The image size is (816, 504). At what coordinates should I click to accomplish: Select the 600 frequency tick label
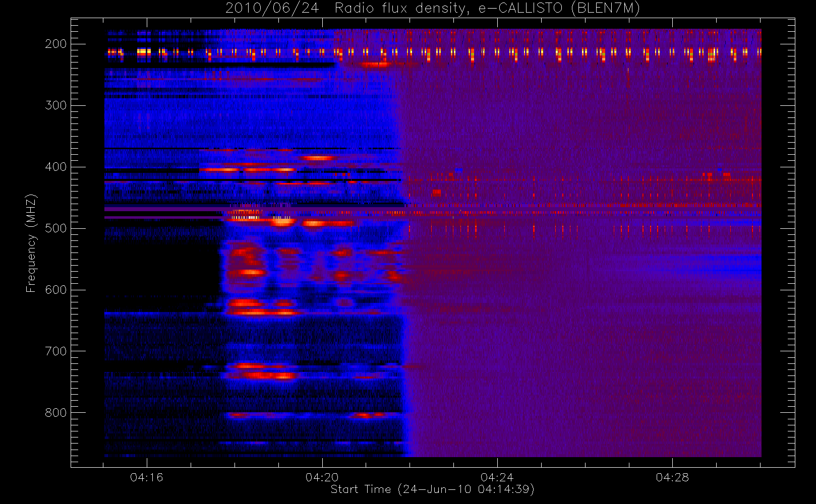pyautogui.click(x=56, y=290)
